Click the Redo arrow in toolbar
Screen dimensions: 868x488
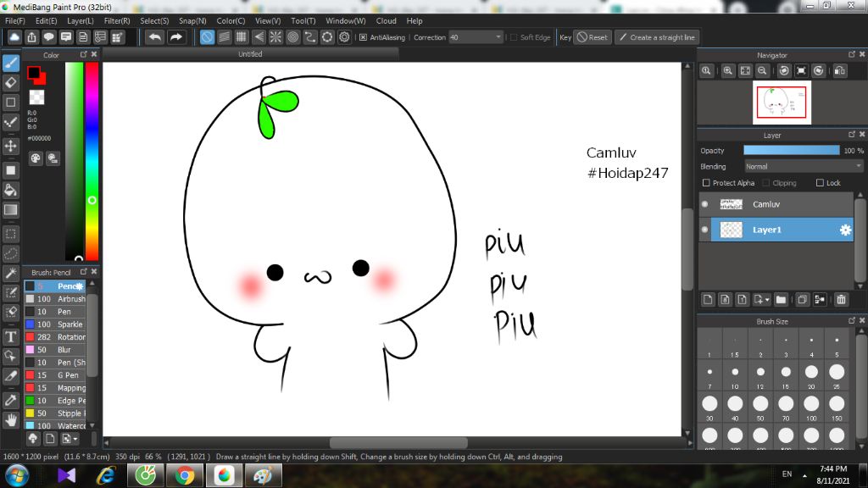click(176, 37)
